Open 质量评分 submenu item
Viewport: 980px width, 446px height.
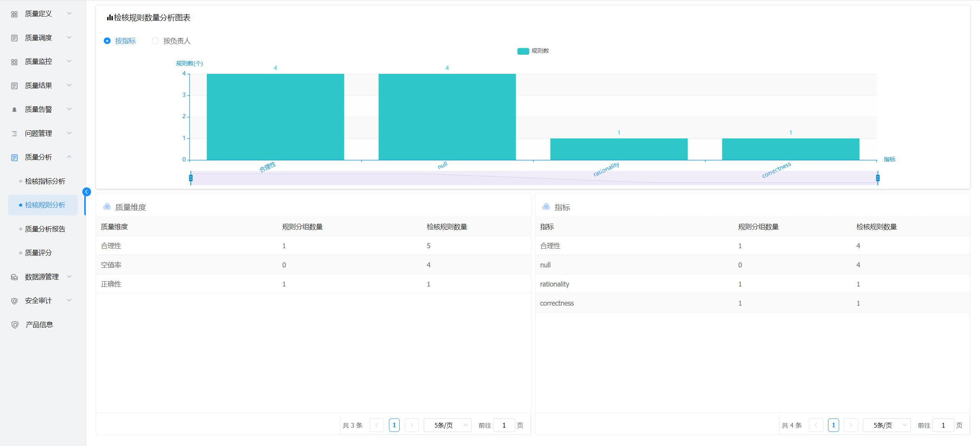[x=38, y=253]
